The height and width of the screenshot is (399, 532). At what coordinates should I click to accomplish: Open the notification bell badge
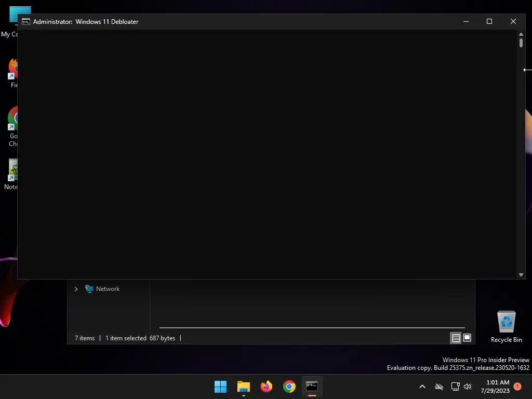[x=517, y=387]
